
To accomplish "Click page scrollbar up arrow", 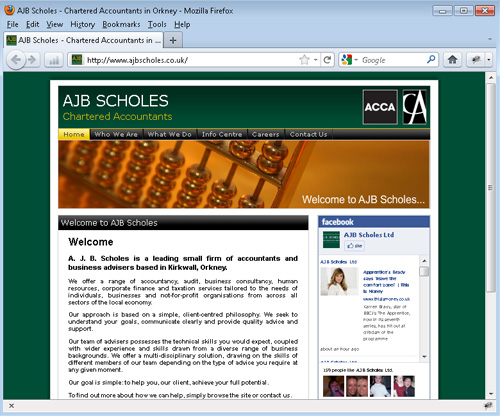I will (x=491, y=78).
